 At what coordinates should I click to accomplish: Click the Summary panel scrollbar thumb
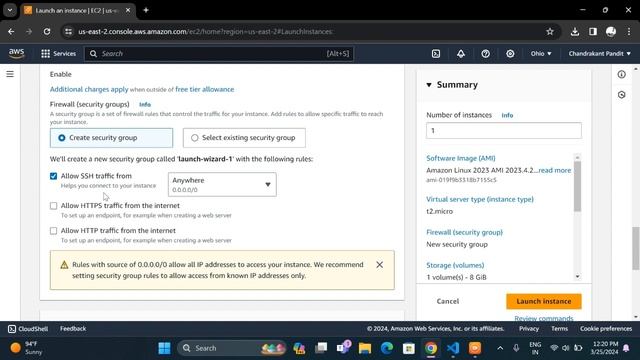577,187
